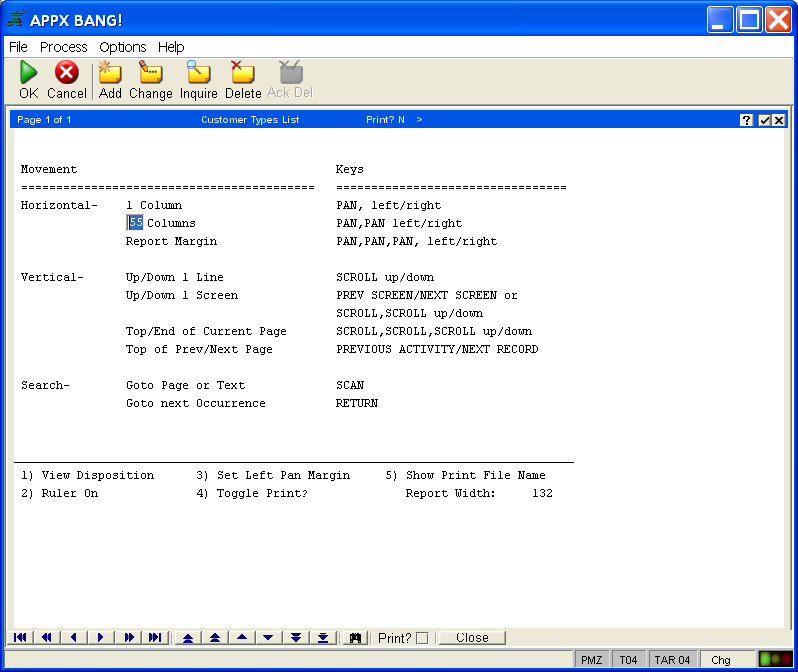The width and height of the screenshot is (798, 672).
Task: Pan left one column arrow
Action: coord(74,637)
